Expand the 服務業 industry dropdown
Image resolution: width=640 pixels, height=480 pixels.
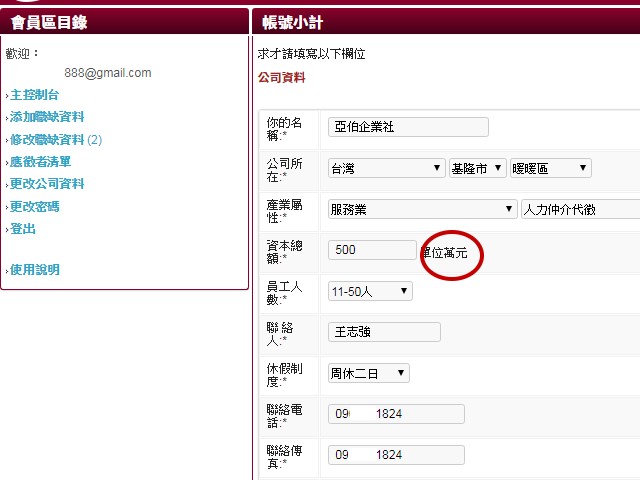tap(422, 209)
